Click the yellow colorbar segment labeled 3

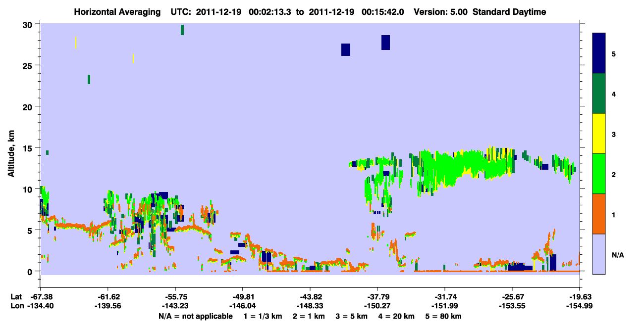pos(599,134)
